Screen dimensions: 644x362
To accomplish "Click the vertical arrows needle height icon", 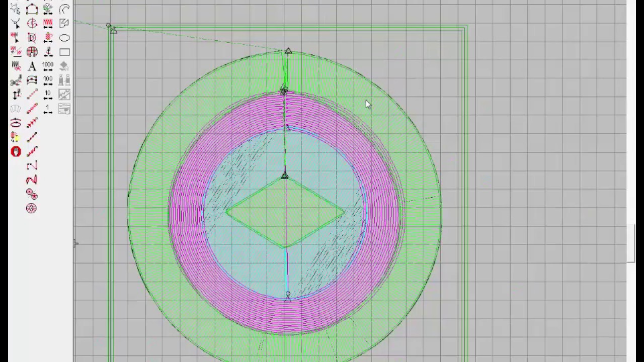I will (x=16, y=94).
